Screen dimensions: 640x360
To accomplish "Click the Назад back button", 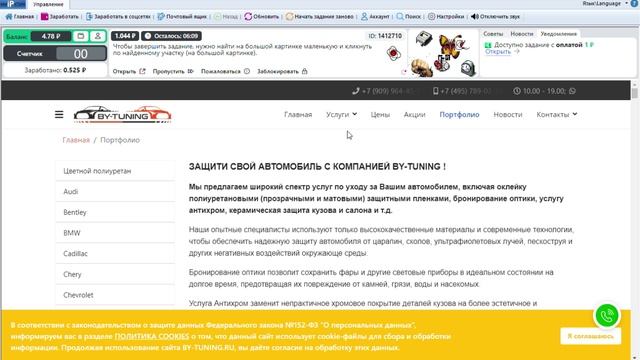I will [226, 17].
